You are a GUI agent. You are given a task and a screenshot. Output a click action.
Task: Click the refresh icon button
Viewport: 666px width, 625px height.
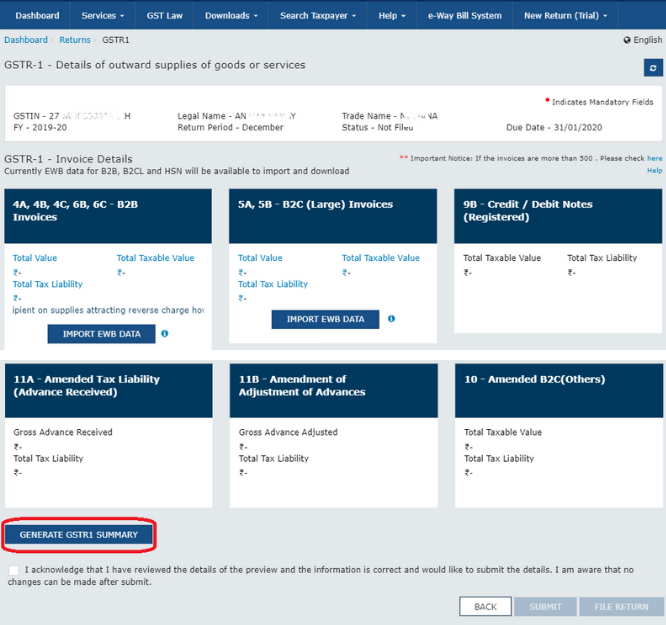pos(653,68)
